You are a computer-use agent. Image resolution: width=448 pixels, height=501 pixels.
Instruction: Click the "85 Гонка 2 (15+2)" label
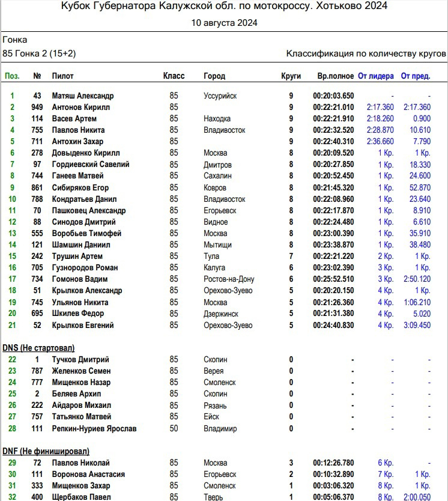coord(39,53)
